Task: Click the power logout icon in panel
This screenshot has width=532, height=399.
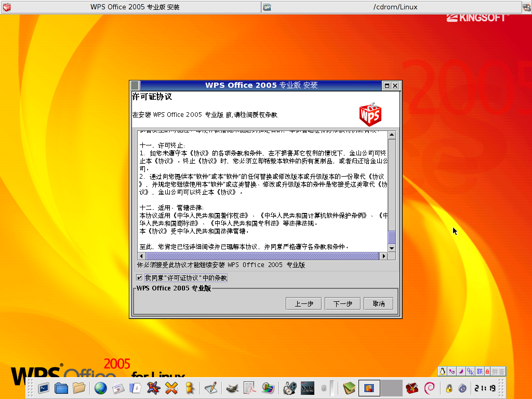Action: [462, 388]
